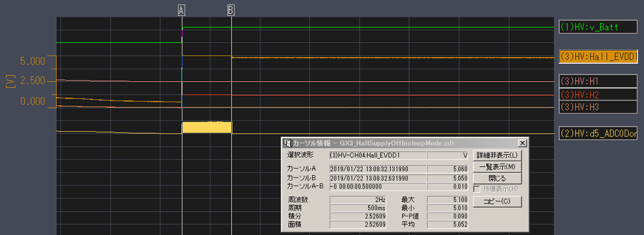Click the cursor B voltage value 5.050
This screenshot has height=235, width=644.
pyautogui.click(x=447, y=178)
